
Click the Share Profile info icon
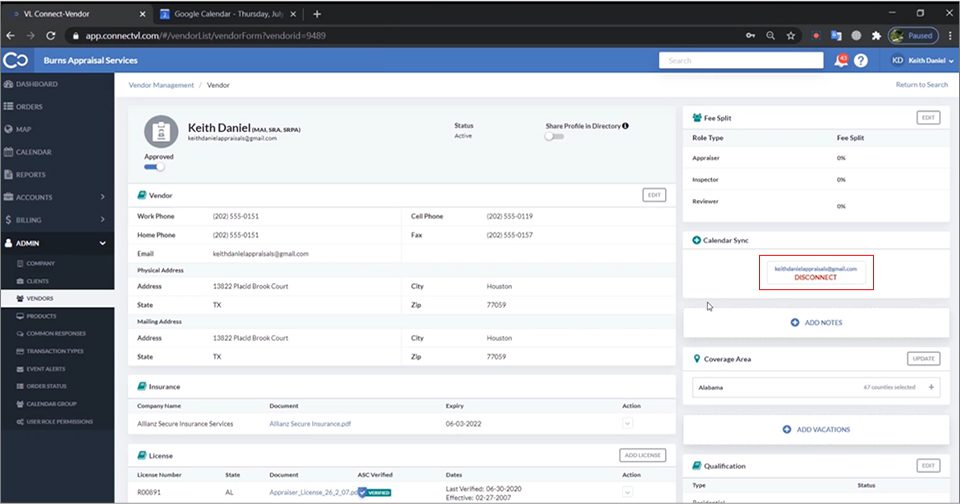point(625,126)
